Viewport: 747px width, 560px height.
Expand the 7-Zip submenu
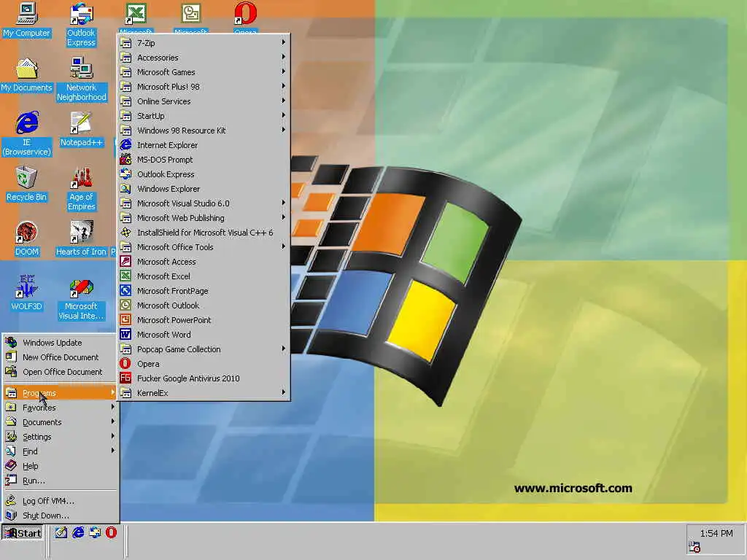coord(204,43)
